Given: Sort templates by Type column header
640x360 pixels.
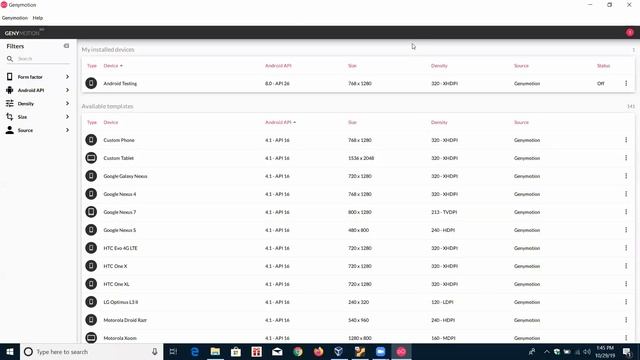Looking at the screenshot, I should click(x=92, y=122).
